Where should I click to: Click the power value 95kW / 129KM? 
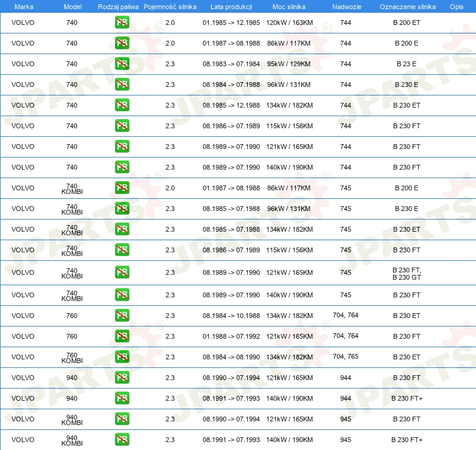pyautogui.click(x=289, y=64)
